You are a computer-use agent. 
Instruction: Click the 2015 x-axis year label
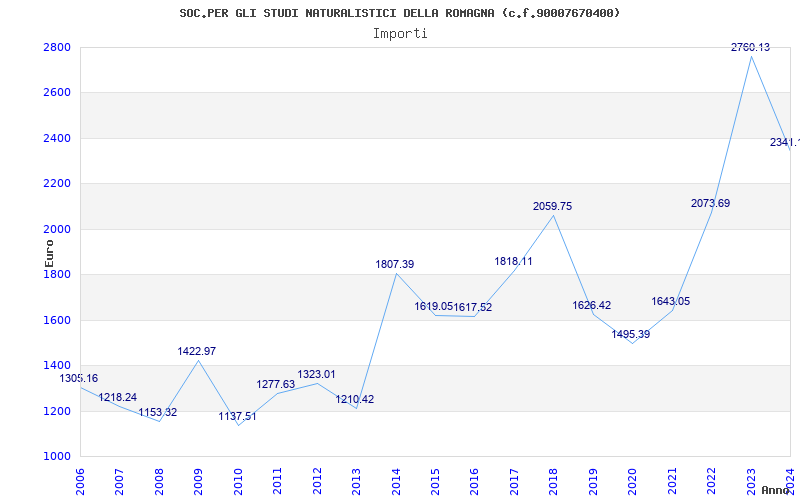pos(435,481)
